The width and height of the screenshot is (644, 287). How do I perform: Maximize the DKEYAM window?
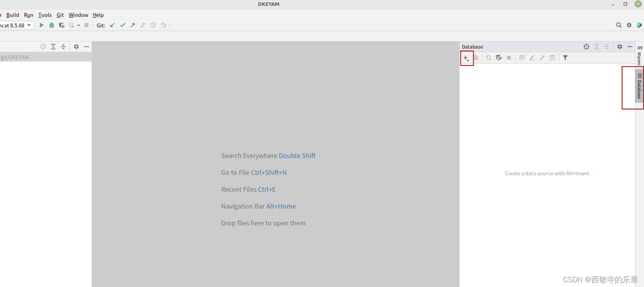click(626, 4)
